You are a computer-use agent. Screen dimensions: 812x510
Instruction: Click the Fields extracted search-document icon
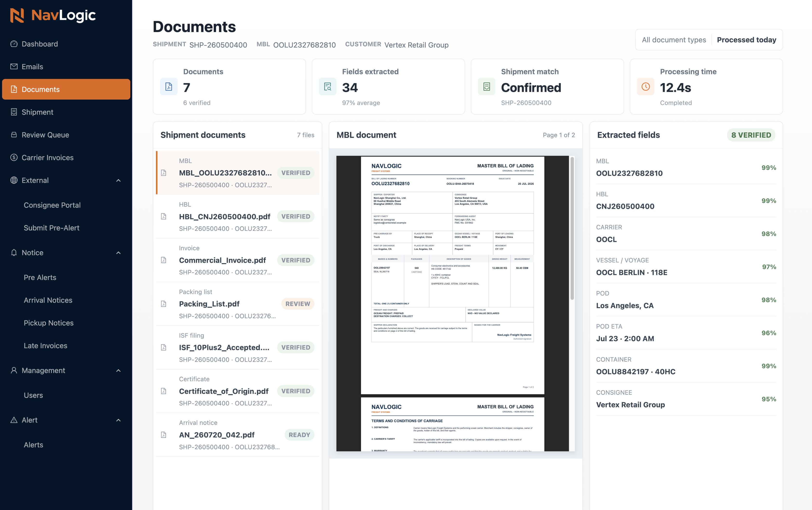tap(328, 87)
